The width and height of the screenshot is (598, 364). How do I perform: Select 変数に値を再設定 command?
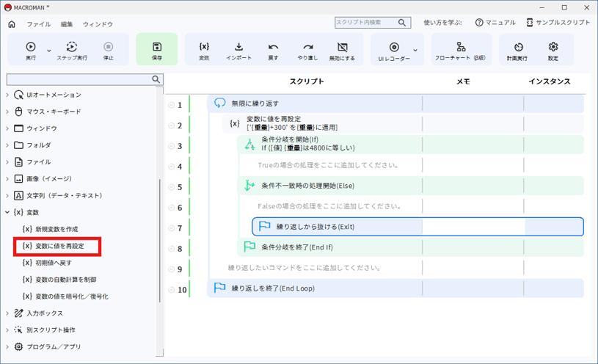click(x=53, y=246)
